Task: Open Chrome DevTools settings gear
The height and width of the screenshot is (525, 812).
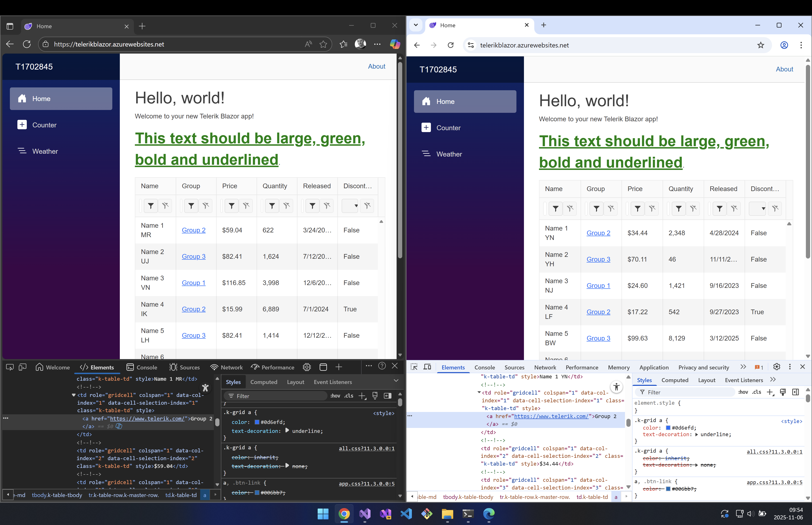Action: click(777, 367)
